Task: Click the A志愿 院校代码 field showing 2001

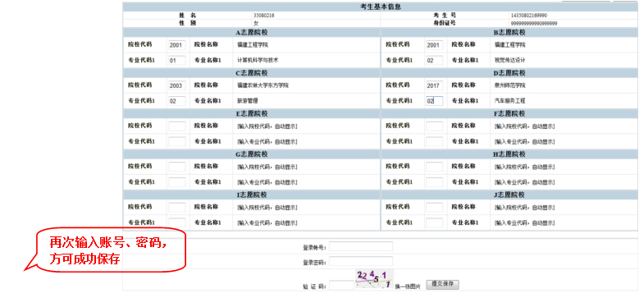Action: coord(177,45)
